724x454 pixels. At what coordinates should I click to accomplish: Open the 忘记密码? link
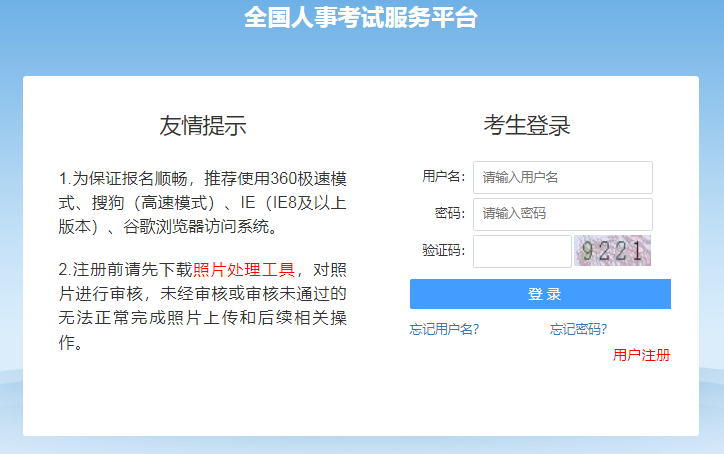(578, 329)
